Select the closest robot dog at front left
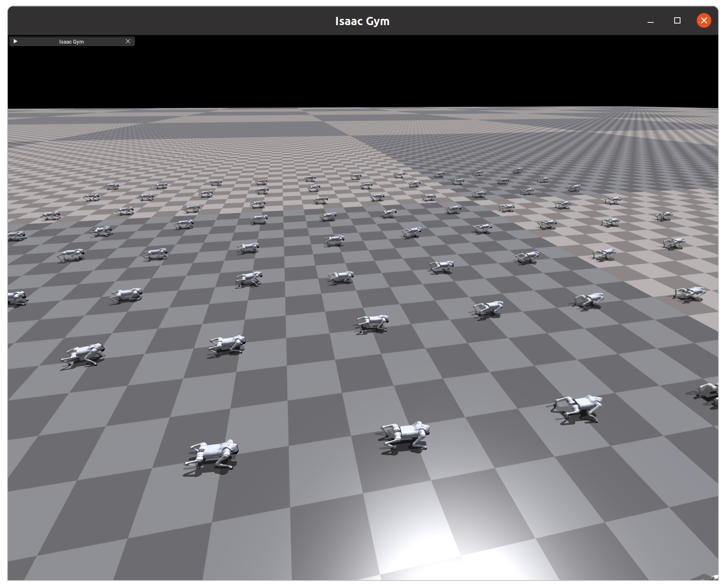 pos(212,455)
